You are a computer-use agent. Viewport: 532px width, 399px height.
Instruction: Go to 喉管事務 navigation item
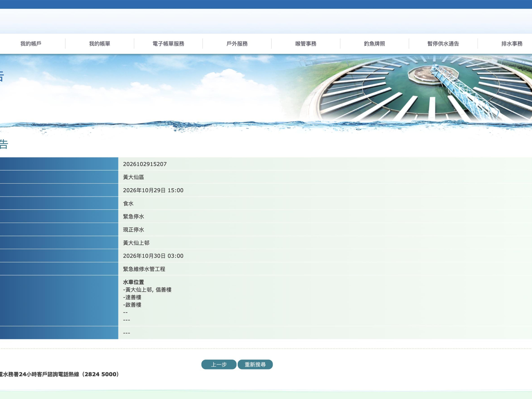point(306,44)
